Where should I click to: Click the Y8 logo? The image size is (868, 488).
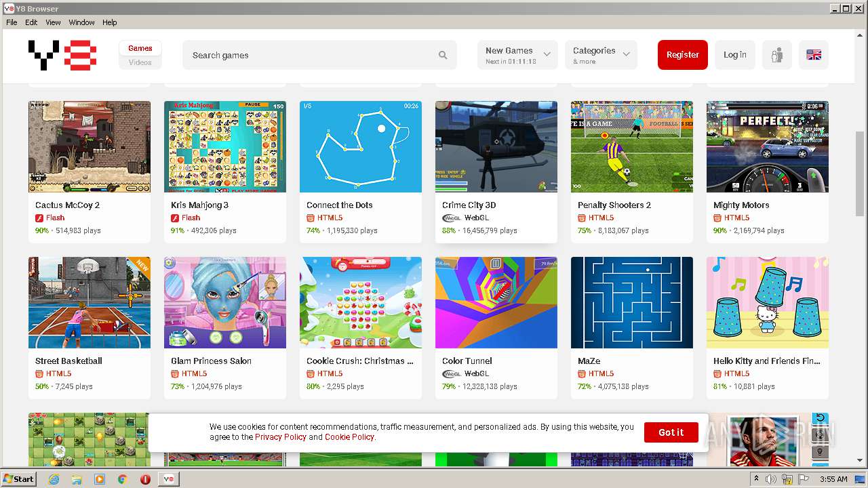pyautogui.click(x=62, y=55)
